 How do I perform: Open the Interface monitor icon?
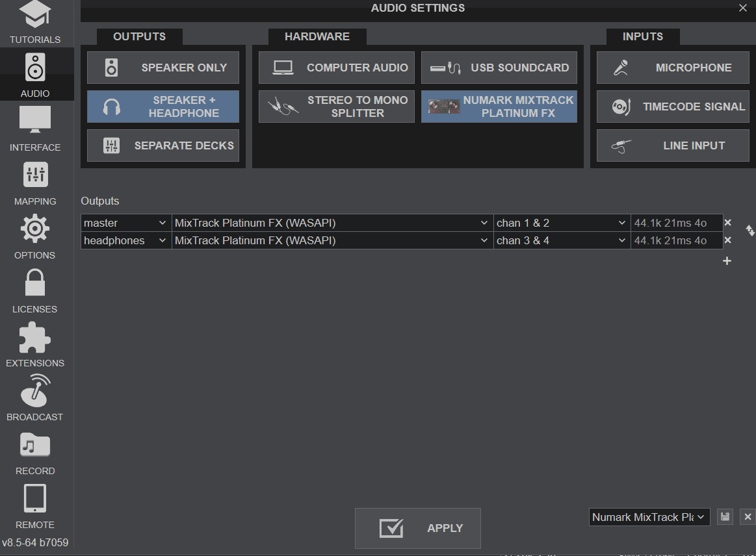tap(34, 120)
